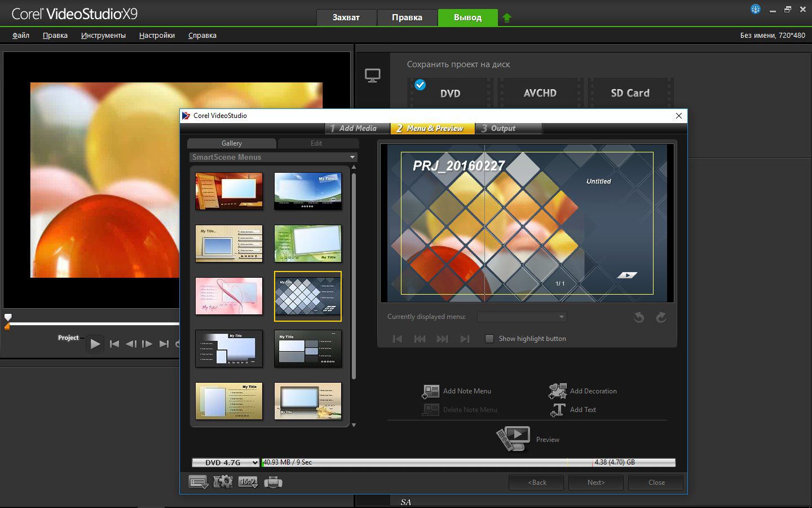
Task: Open the Инструменты menu
Action: click(x=103, y=35)
